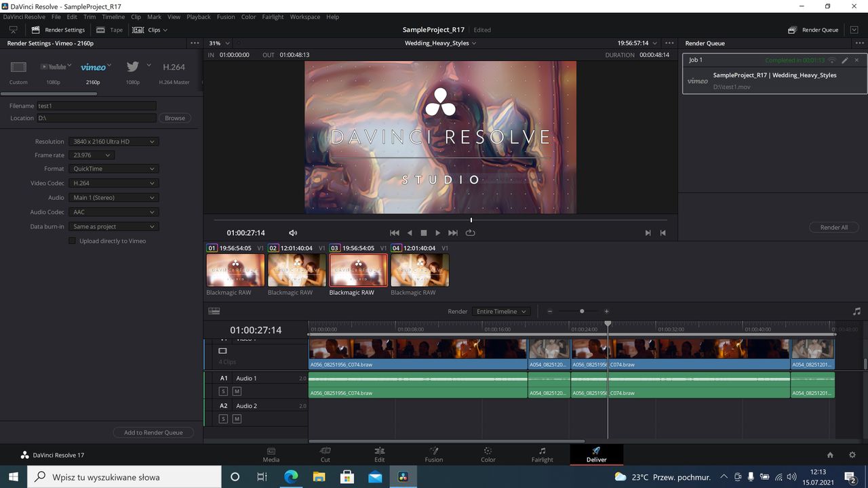Viewport: 868px width, 488px height.
Task: Choose the Twitter render preset
Action: click(133, 66)
